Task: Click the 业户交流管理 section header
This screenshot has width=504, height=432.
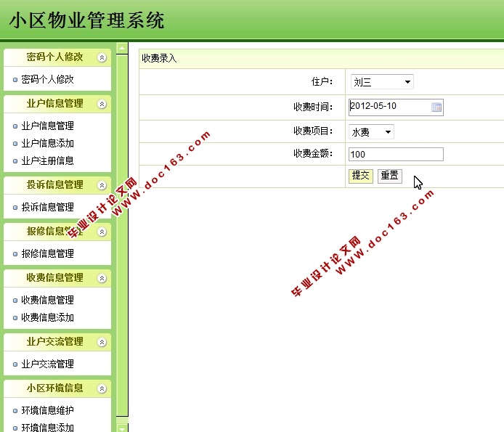Action: 57,342
